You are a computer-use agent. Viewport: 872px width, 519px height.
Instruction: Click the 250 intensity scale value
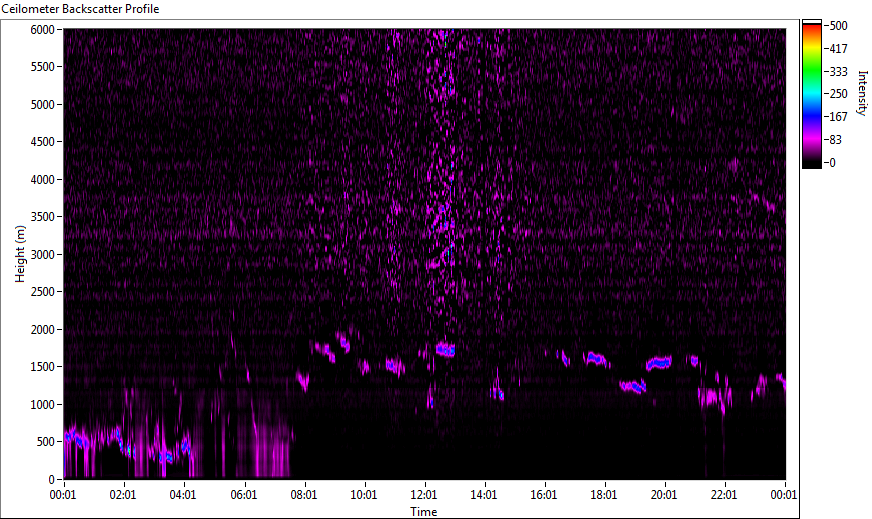coord(839,94)
